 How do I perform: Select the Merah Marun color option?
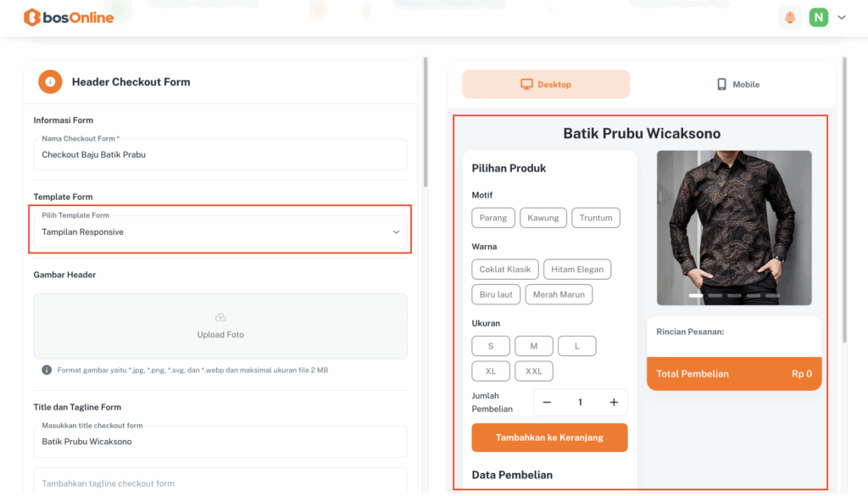pyautogui.click(x=559, y=294)
